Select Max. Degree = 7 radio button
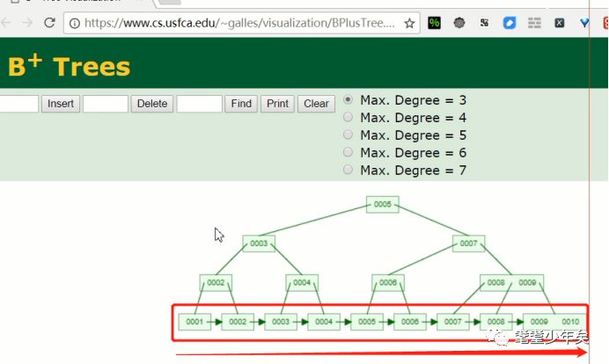 [348, 170]
